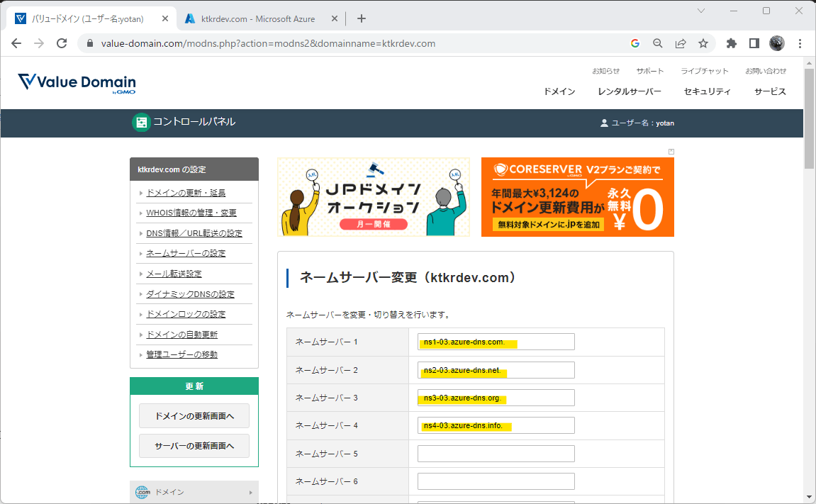
Task: Click the 更新 green panel header
Action: (194, 386)
